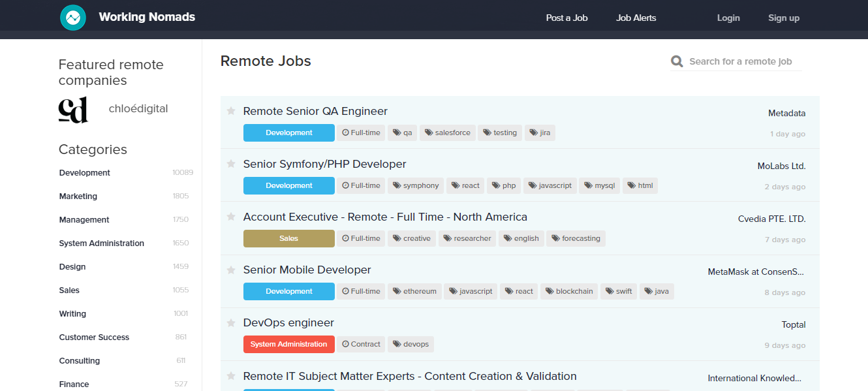
Task: Click the search magnifying glass icon
Action: tap(677, 61)
